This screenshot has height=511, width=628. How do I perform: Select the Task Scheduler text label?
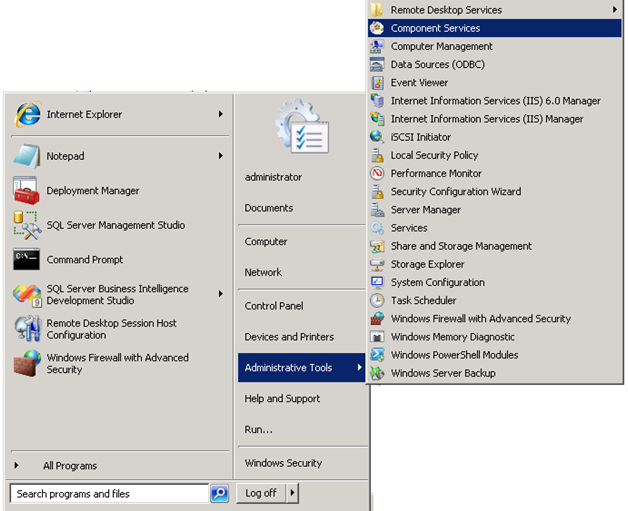click(423, 300)
